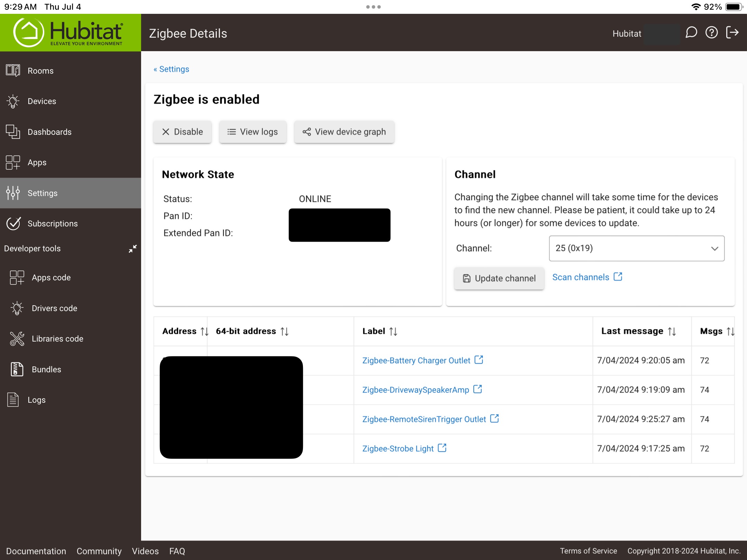Click the logout arrow icon
747x560 pixels.
[732, 33]
